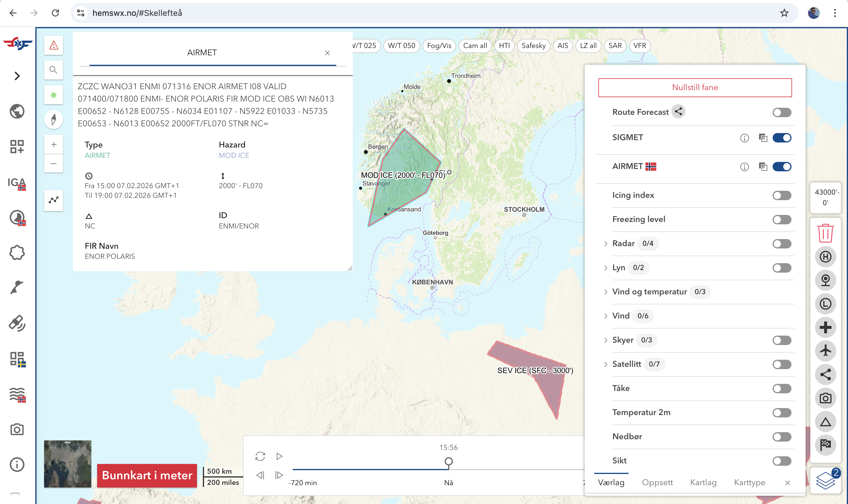The width and height of the screenshot is (848, 504).
Task: Switch to the Kartlag tab
Action: 703,482
